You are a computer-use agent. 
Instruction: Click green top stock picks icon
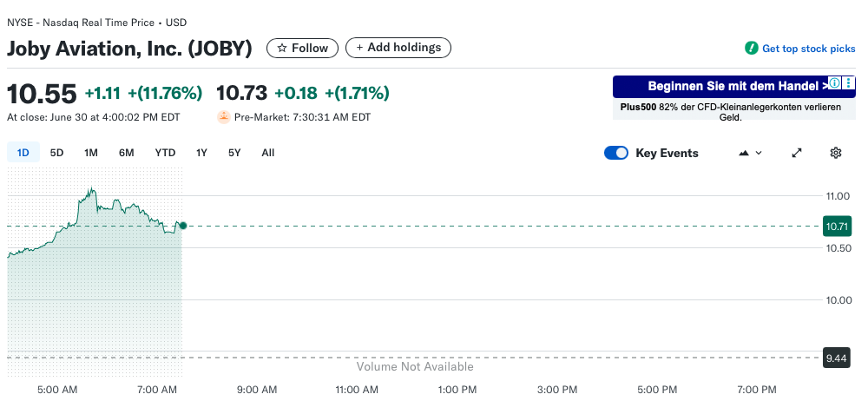pos(752,49)
